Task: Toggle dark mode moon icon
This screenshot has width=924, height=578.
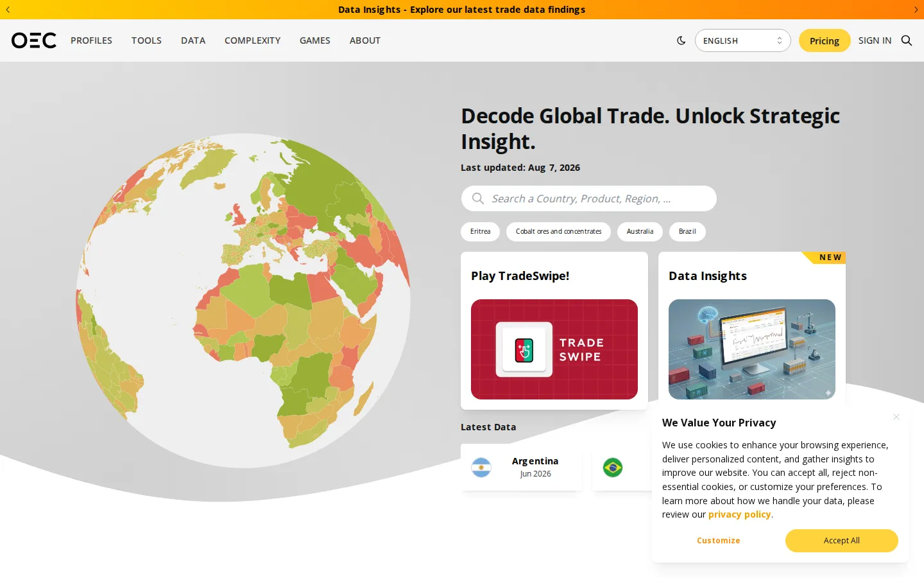Action: [x=681, y=40]
